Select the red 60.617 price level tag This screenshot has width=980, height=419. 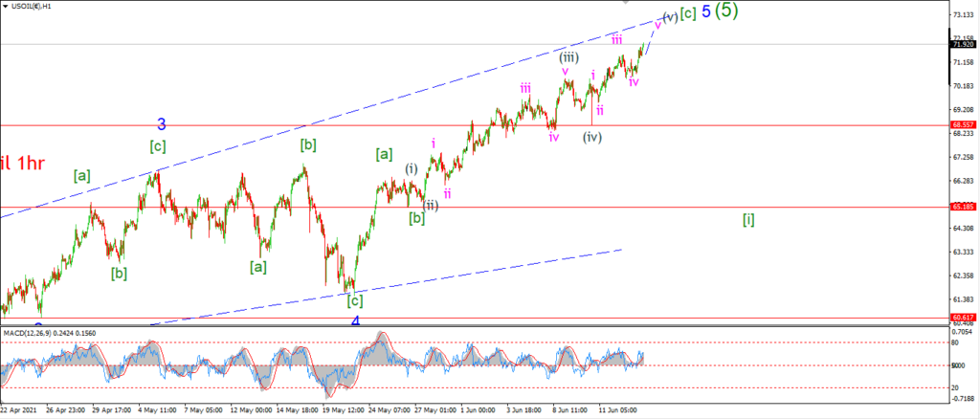[x=961, y=318]
